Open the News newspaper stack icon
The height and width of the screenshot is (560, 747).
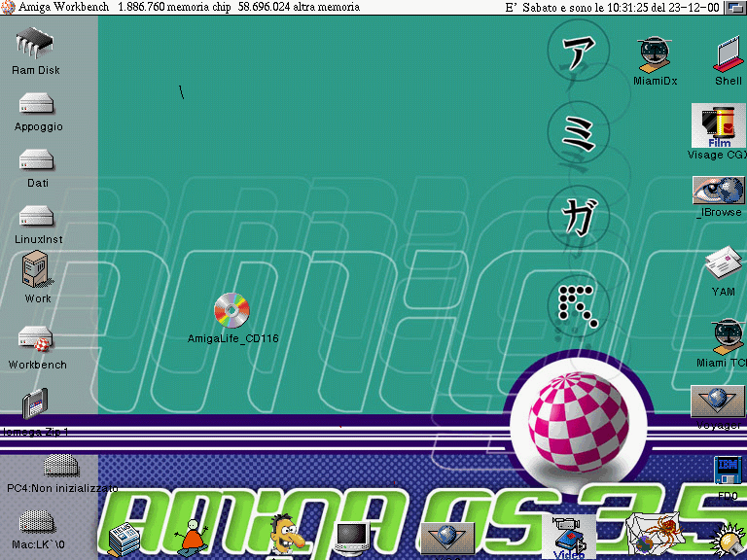click(124, 539)
